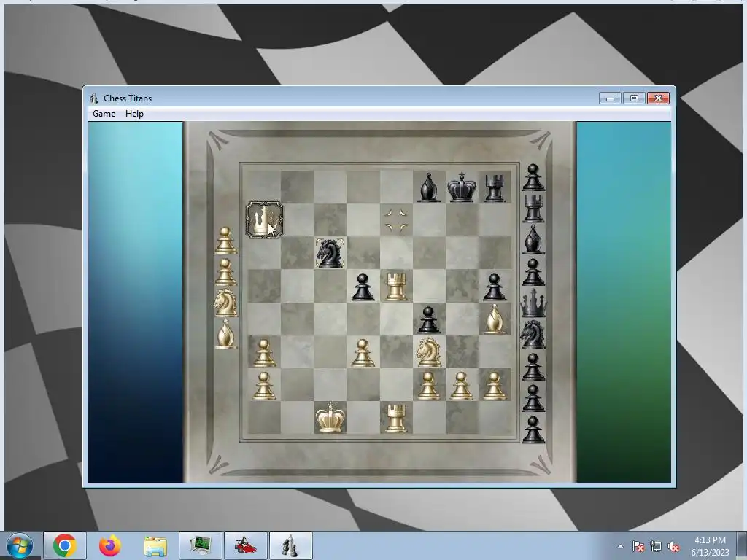Select the white pawn on a3
747x560 pixels.
click(264, 352)
